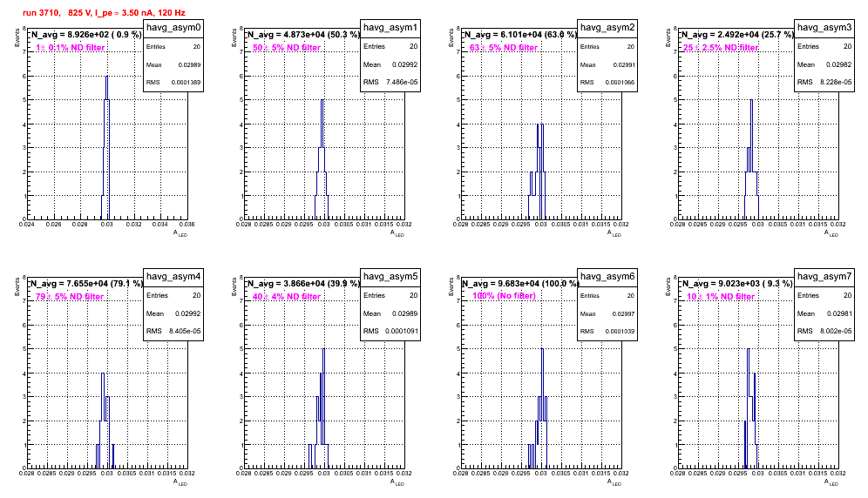This screenshot has width=868, height=498.
Task: Select the havg_asym5 stats box title
Action: 390,277
